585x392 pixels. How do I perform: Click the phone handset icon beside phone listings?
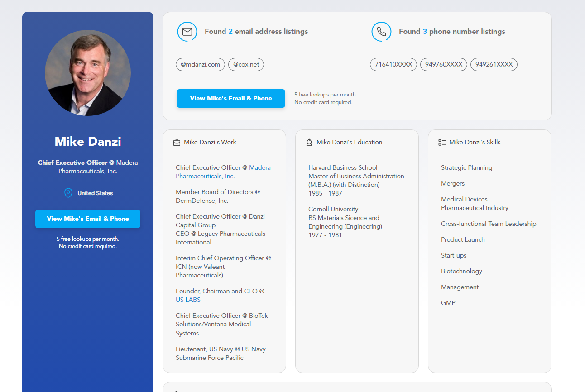381,32
